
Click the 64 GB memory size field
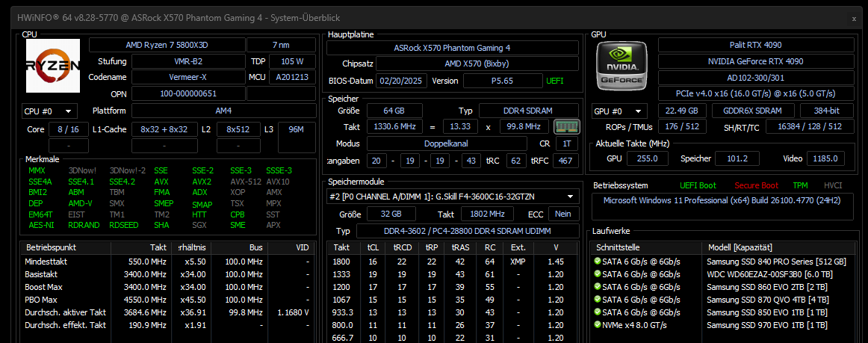pyautogui.click(x=394, y=111)
